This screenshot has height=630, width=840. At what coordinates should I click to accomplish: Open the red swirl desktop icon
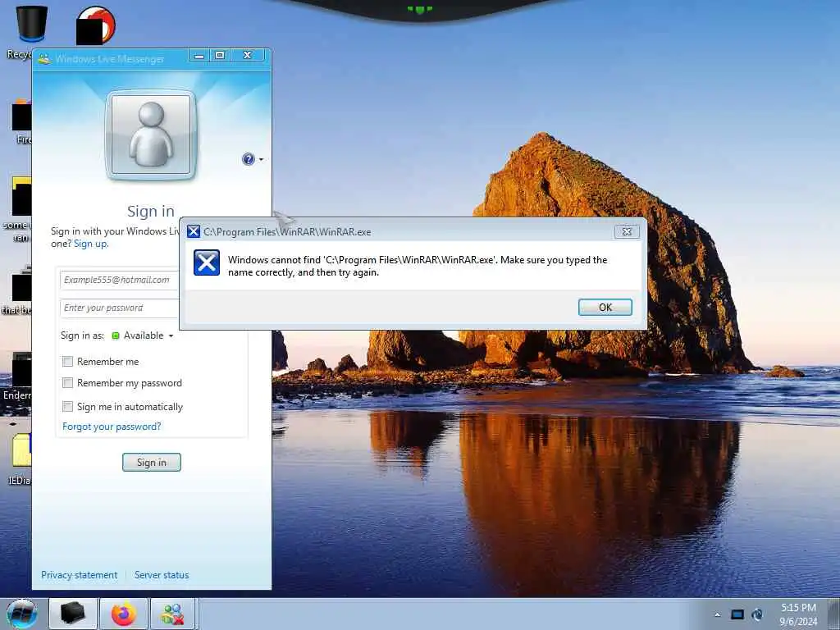(95, 25)
